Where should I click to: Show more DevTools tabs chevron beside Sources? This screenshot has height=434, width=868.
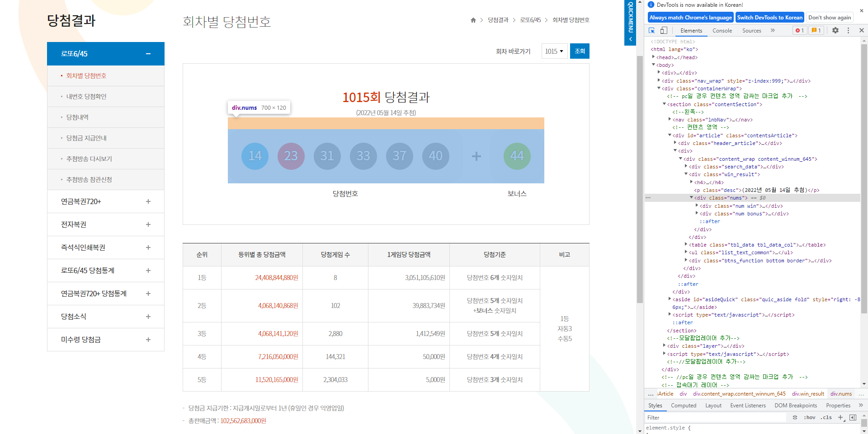773,30
